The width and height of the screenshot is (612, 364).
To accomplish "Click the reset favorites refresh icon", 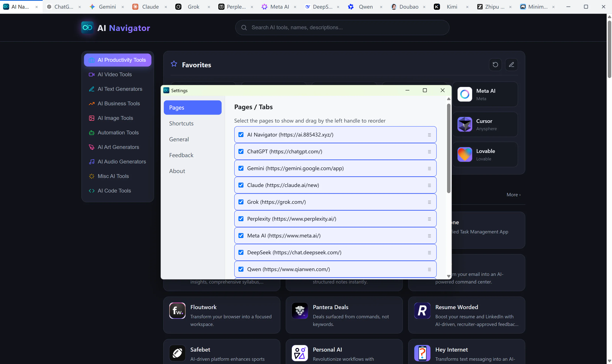I will click(x=495, y=64).
